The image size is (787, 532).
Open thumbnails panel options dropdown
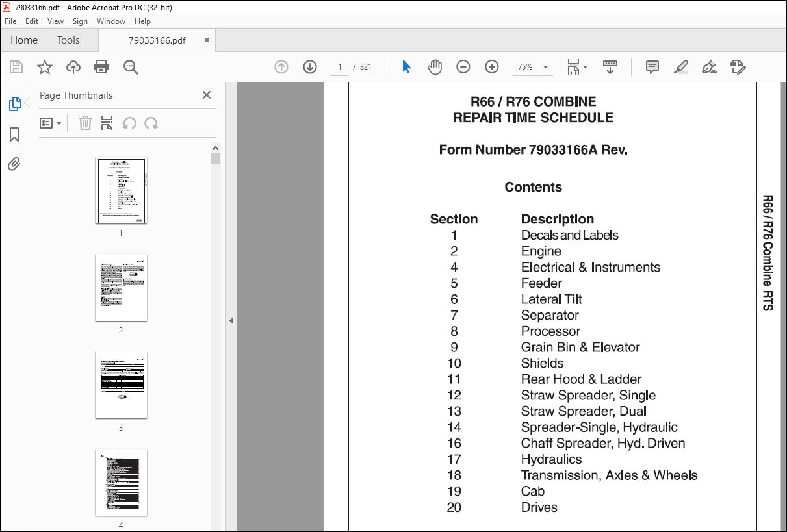[51, 123]
